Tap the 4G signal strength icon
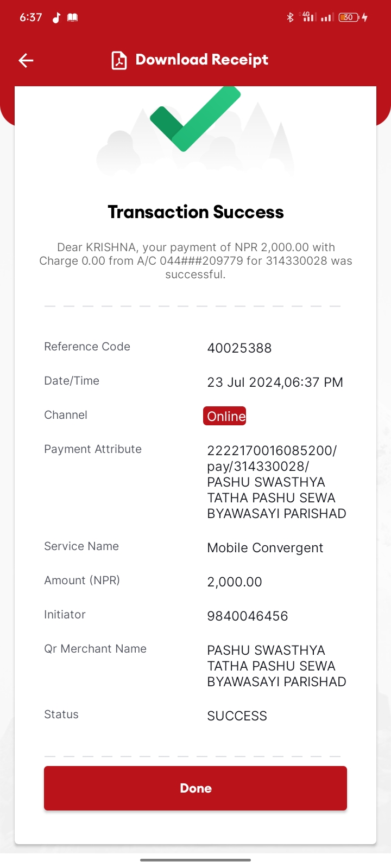Screen dimensions: 391x868 point(309,17)
